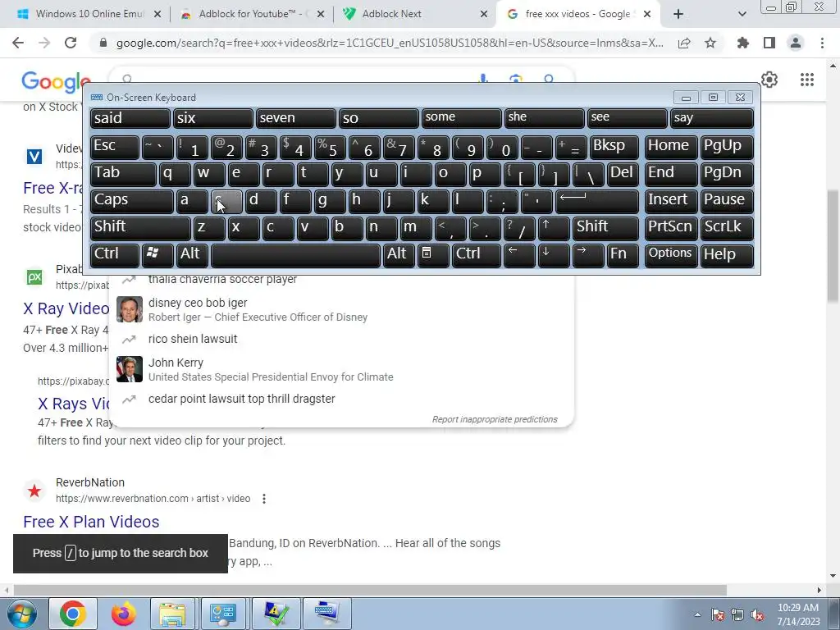Click the muted volume tray icon
This screenshot has width=840, height=630.
coord(757,614)
